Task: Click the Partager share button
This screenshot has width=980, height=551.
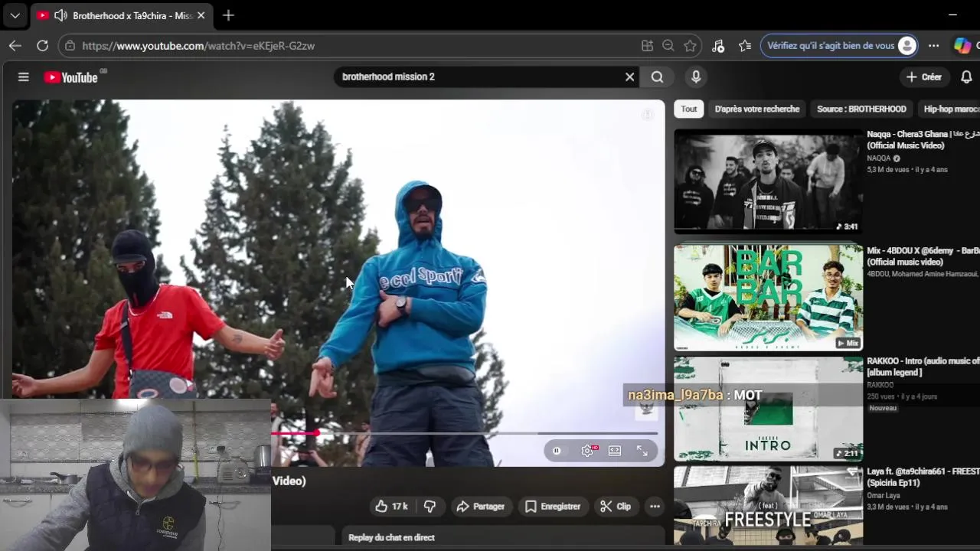Action: 481,506
